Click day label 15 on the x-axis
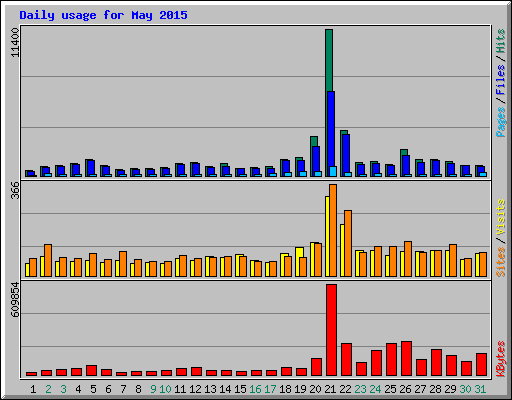 240,389
